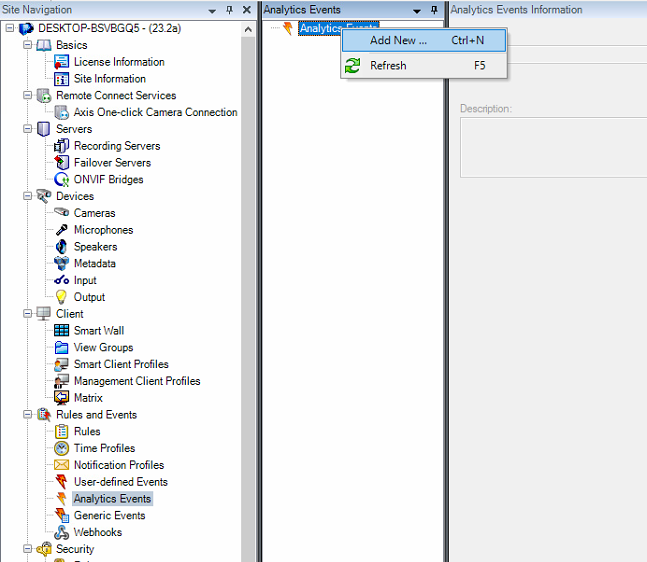Image resolution: width=647 pixels, height=562 pixels.
Task: Click the Webhooks icon
Action: click(x=62, y=533)
